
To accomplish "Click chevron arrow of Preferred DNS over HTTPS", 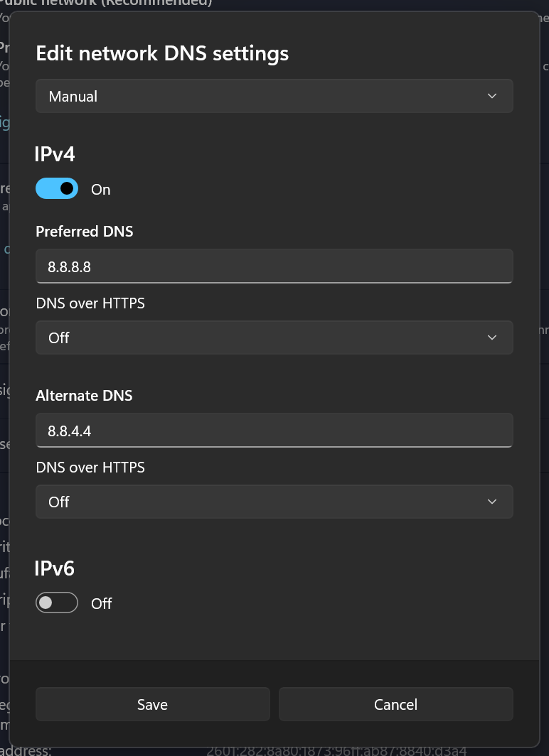I will [492, 337].
